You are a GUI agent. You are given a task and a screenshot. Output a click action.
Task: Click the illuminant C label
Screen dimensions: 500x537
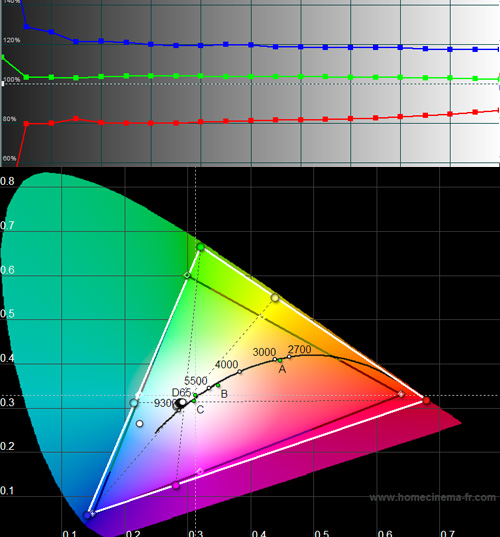200,410
